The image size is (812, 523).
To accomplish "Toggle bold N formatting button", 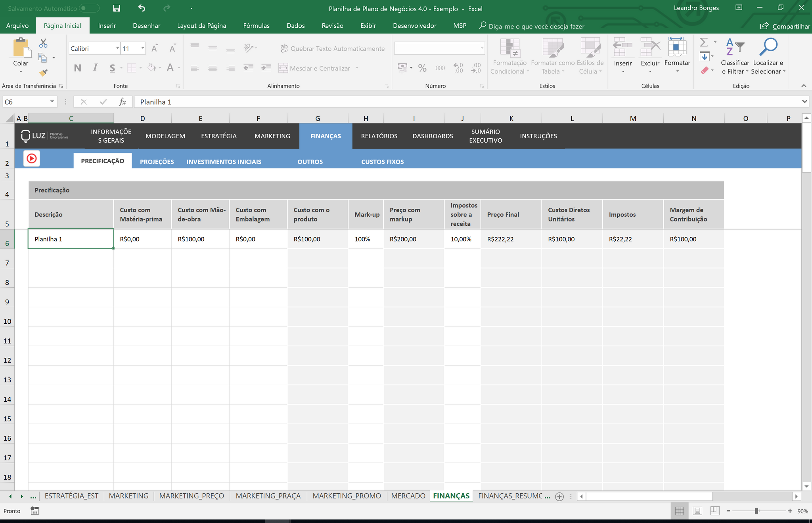I will [78, 68].
